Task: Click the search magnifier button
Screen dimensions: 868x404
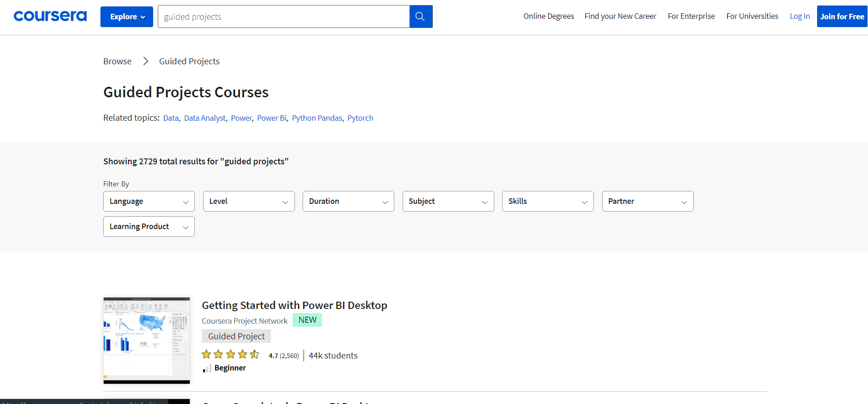Action: (420, 17)
